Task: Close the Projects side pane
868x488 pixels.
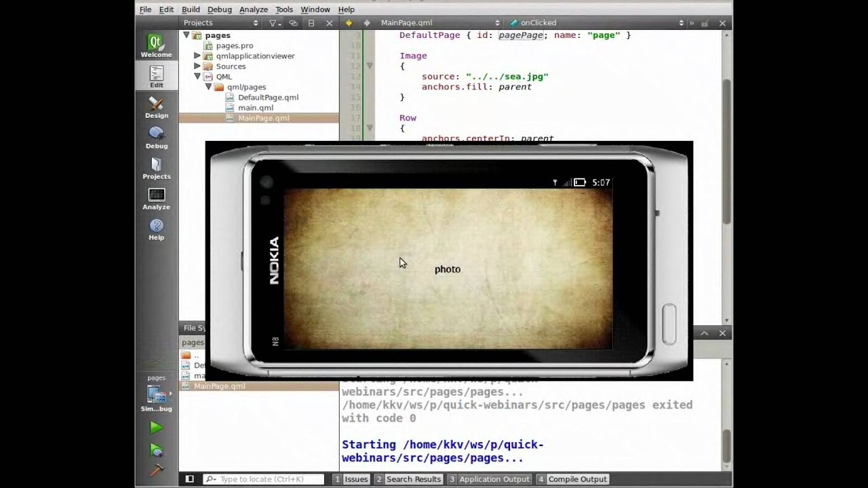Action: coord(330,23)
